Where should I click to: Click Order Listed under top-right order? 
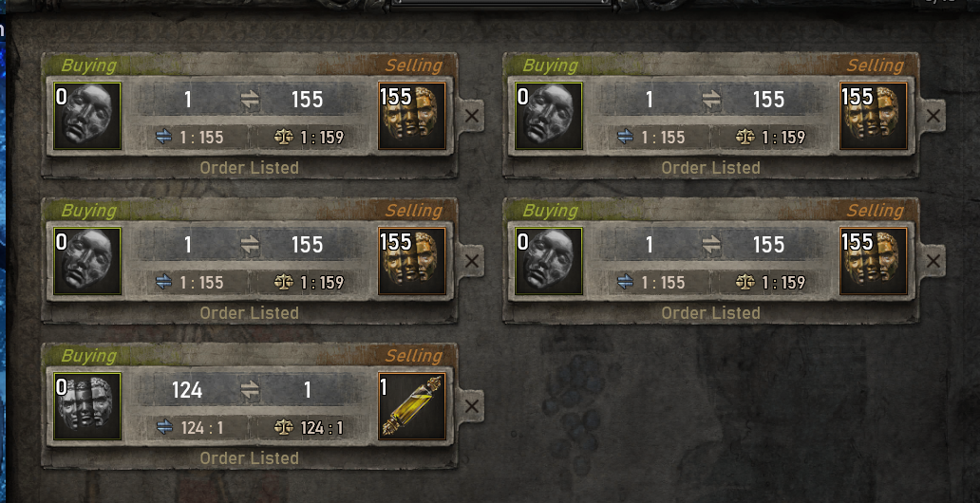click(x=710, y=167)
